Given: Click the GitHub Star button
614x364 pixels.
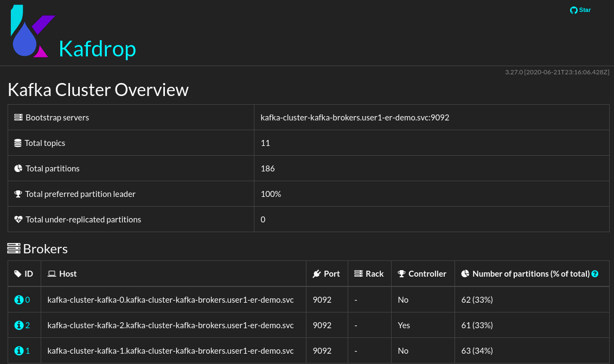Looking at the screenshot, I should click(580, 10).
